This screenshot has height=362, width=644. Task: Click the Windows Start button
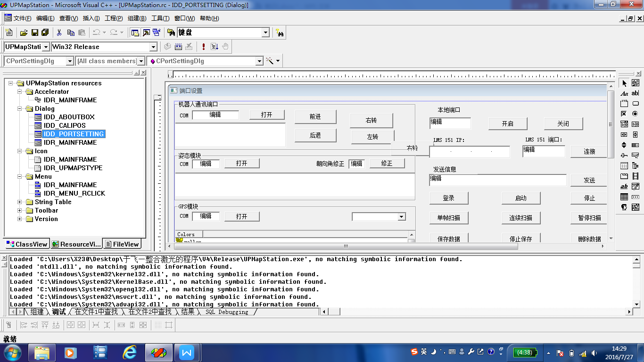pyautogui.click(x=12, y=352)
